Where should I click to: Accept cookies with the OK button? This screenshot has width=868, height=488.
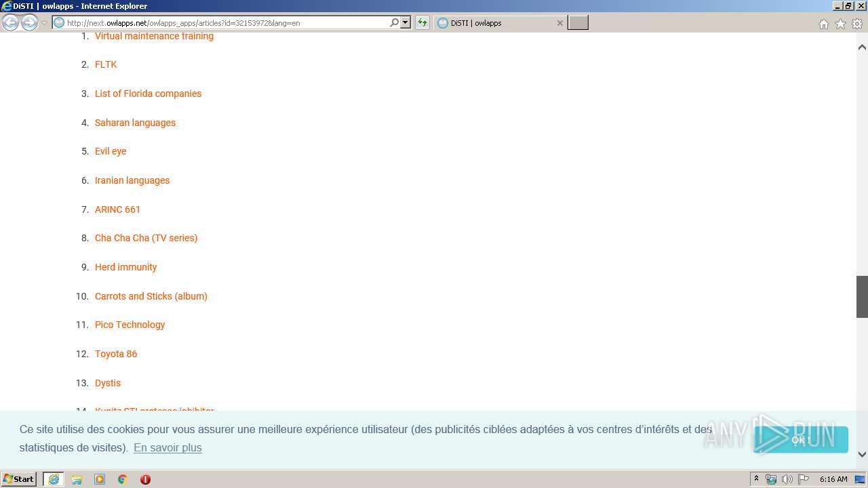point(801,439)
